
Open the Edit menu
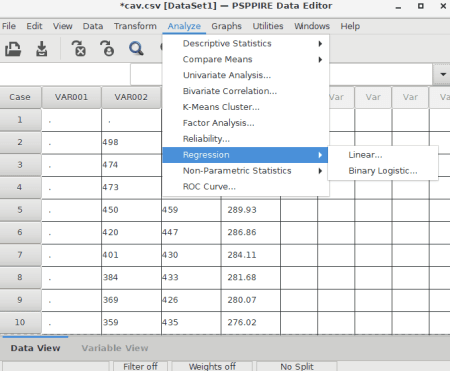coord(34,26)
